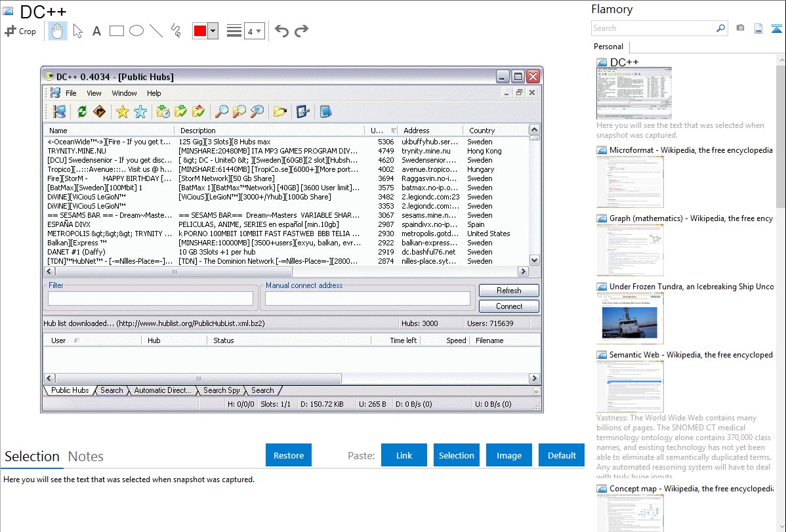Viewport: 786px width, 532px height.
Task: Select the arrow pointer tool
Action: point(78,31)
